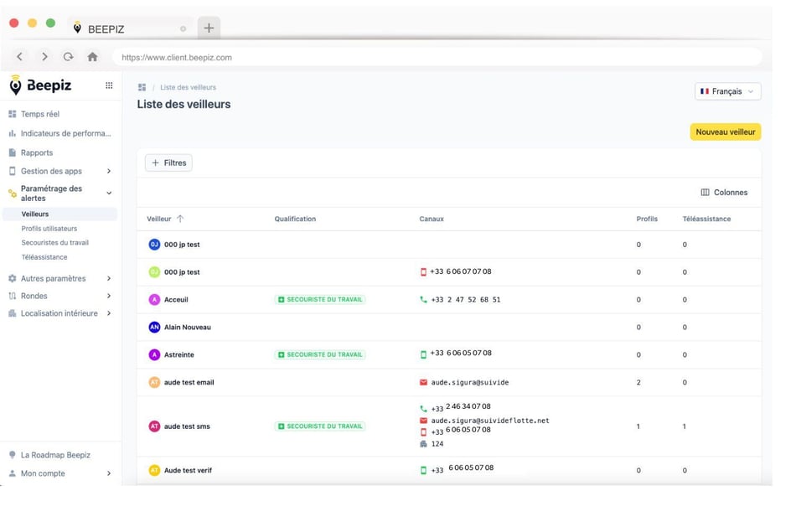Image resolution: width=796 pixels, height=532 pixels.
Task: Open a new browser tab with plus
Action: (209, 28)
